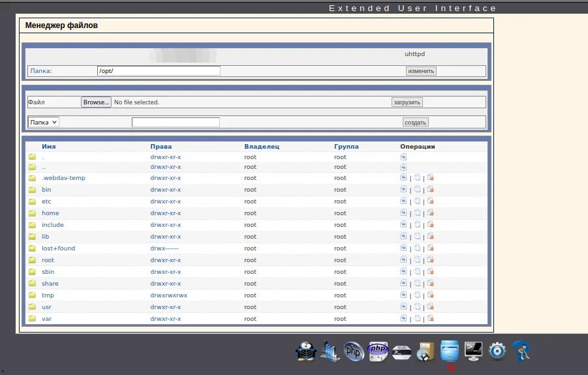This screenshot has height=375, width=588.
Task: Click the move arrow icon in the home row
Action: [x=403, y=213]
